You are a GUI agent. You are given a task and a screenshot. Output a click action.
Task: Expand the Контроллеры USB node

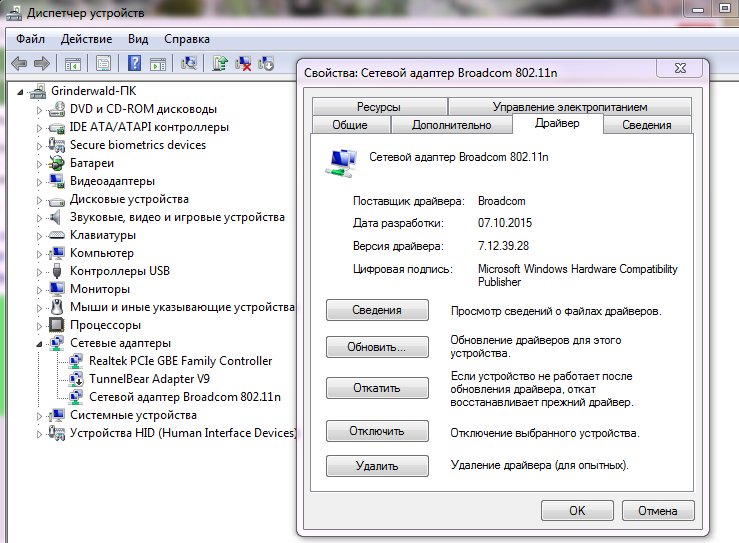tap(40, 272)
